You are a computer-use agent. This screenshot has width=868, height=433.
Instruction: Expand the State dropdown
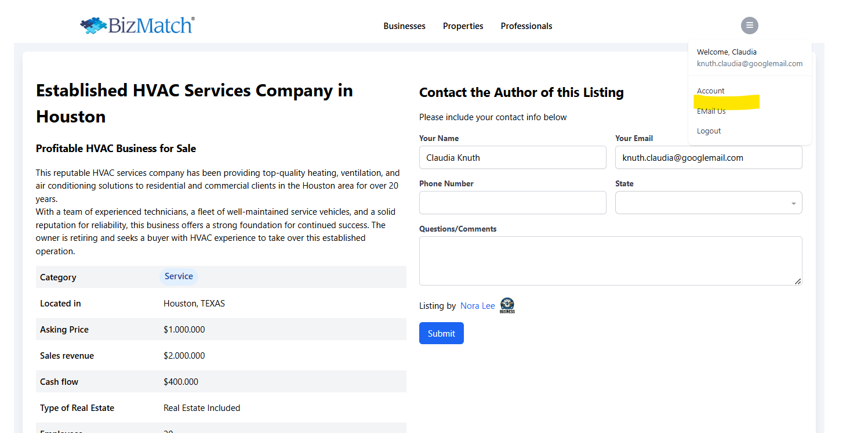click(x=709, y=203)
